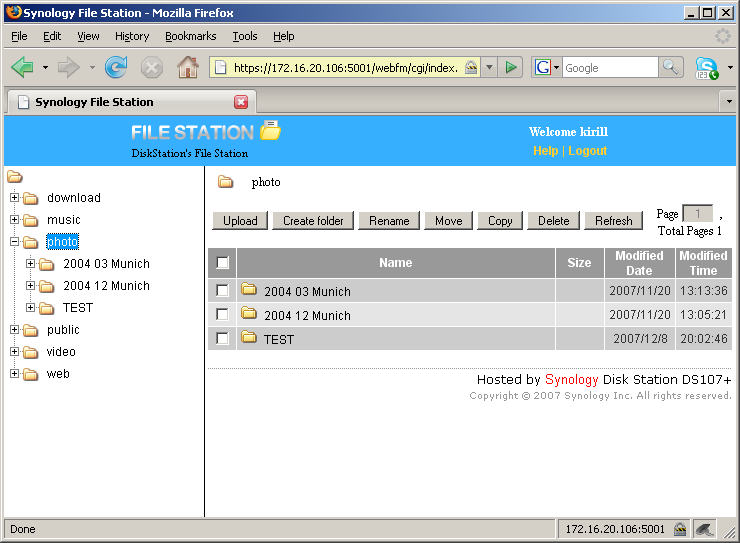Click the music folder icon in tree
Viewport: 740px width, 543px height.
[x=31, y=220]
